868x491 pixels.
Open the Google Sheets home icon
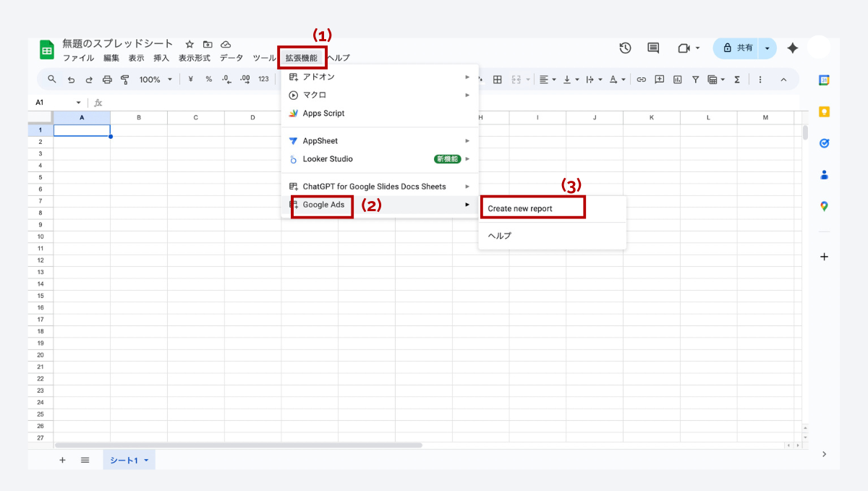tap(47, 51)
